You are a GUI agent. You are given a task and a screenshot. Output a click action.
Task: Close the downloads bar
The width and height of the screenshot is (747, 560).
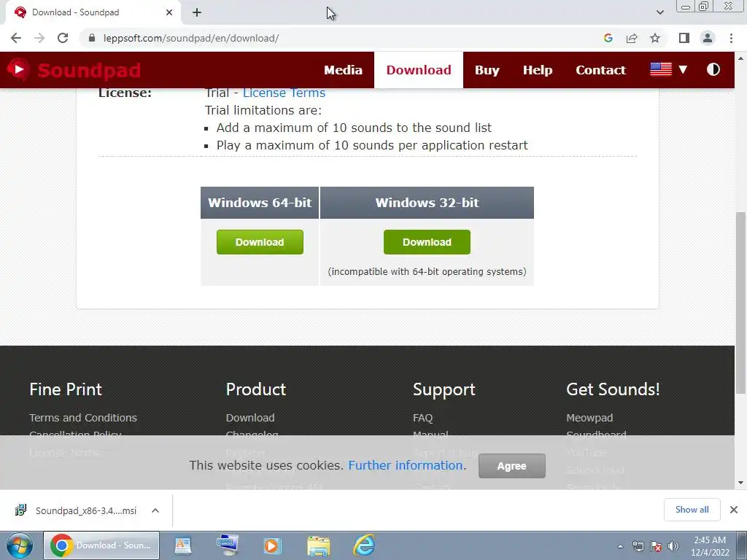point(734,510)
